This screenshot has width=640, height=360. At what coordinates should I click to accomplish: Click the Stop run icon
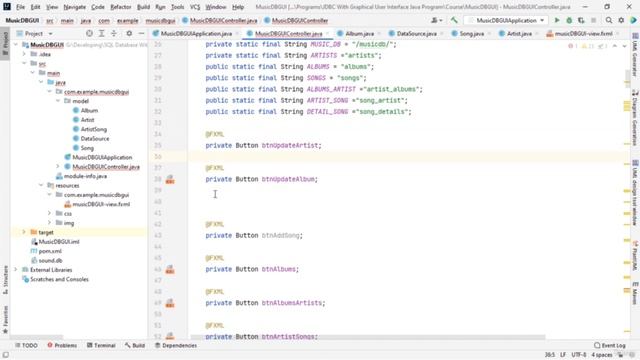tap(593, 20)
